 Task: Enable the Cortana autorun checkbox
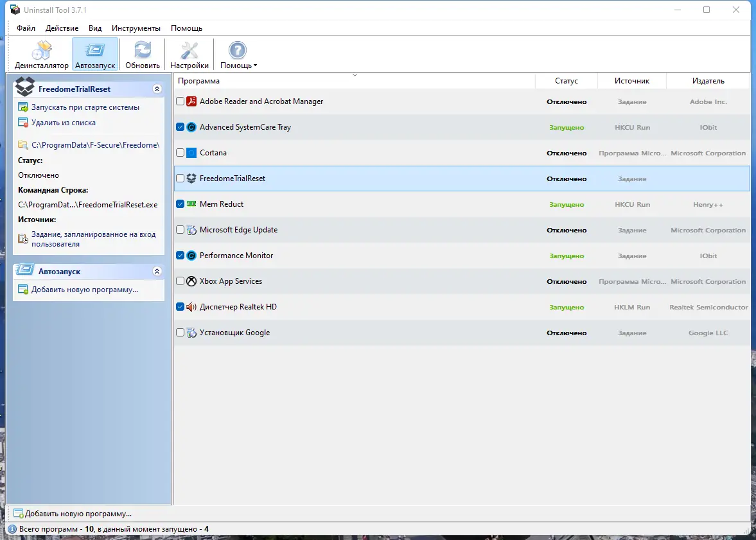click(x=180, y=153)
